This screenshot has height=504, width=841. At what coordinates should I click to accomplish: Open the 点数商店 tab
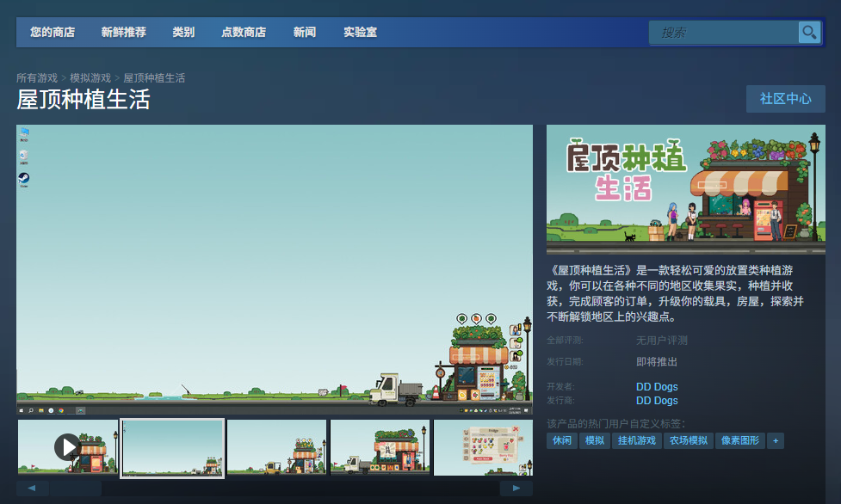[244, 33]
